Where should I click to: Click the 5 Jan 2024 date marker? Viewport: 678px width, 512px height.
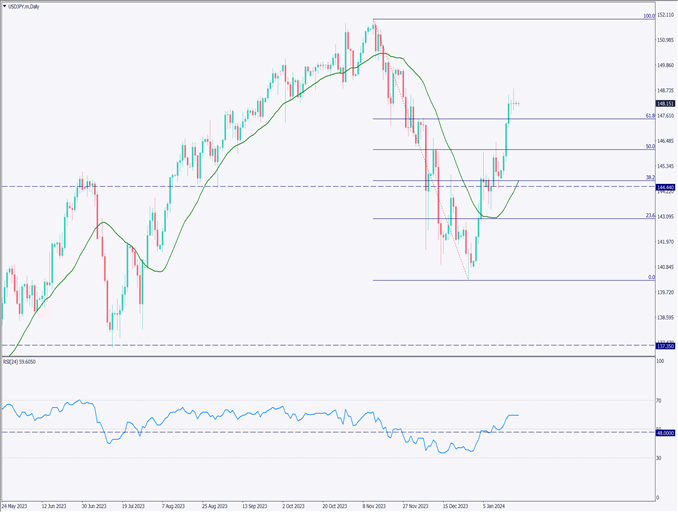(x=496, y=506)
